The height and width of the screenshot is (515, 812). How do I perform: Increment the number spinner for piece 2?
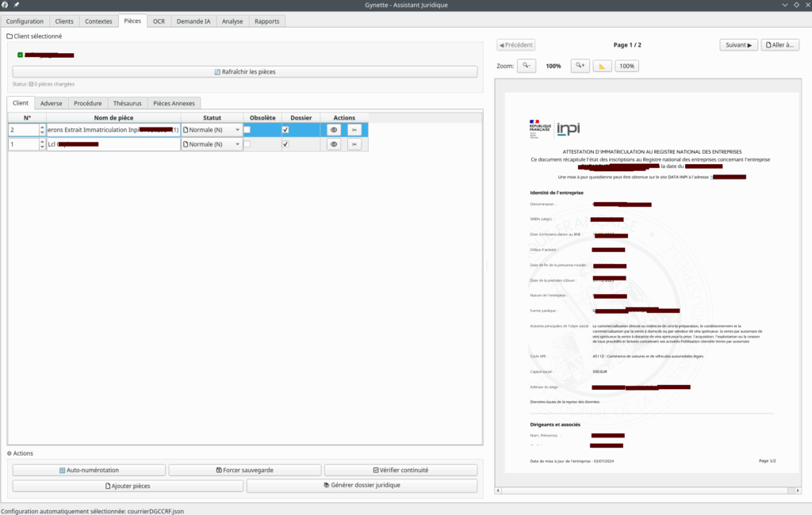tap(42, 127)
